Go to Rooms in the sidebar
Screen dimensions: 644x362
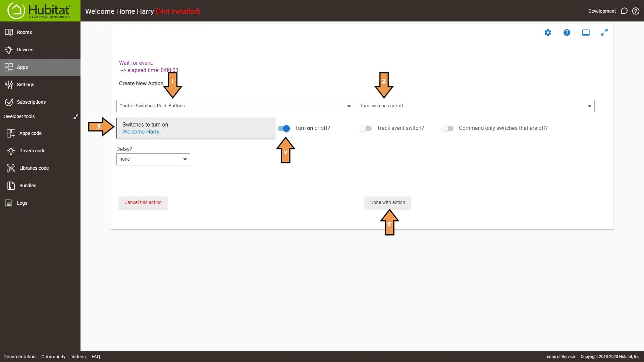point(24,32)
